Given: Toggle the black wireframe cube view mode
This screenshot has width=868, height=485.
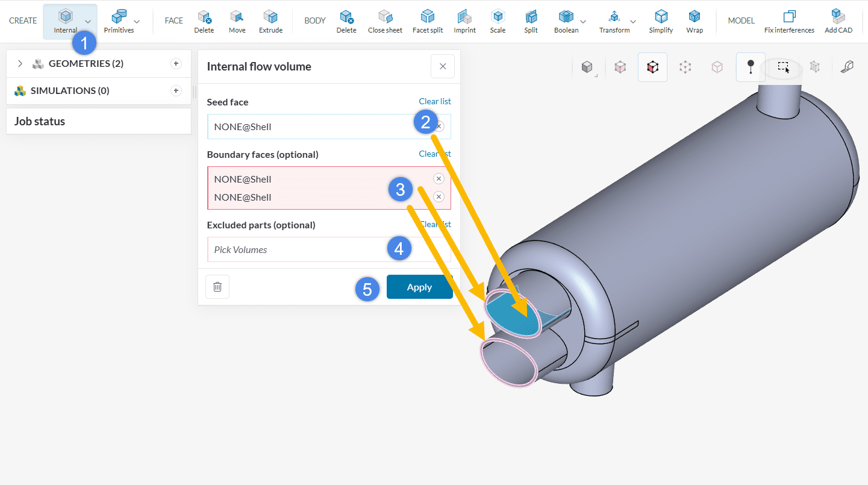Looking at the screenshot, I should coord(652,67).
